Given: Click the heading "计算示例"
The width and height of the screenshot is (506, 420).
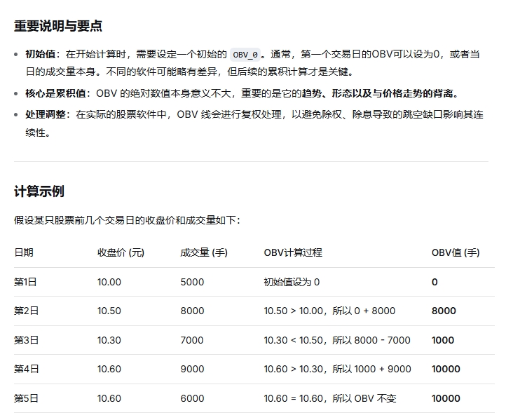Looking at the screenshot, I should coord(39,191).
